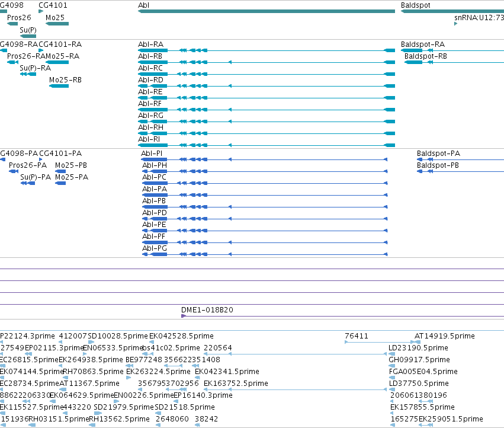The image size is (504, 428).
Task: Open the LD23190.5prime EST label
Action: pos(418,347)
